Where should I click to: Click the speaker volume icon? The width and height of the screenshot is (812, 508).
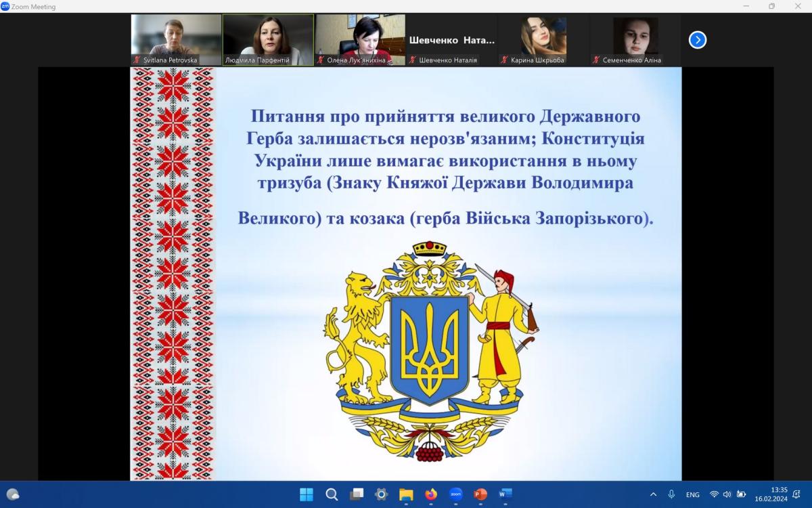tap(727, 494)
